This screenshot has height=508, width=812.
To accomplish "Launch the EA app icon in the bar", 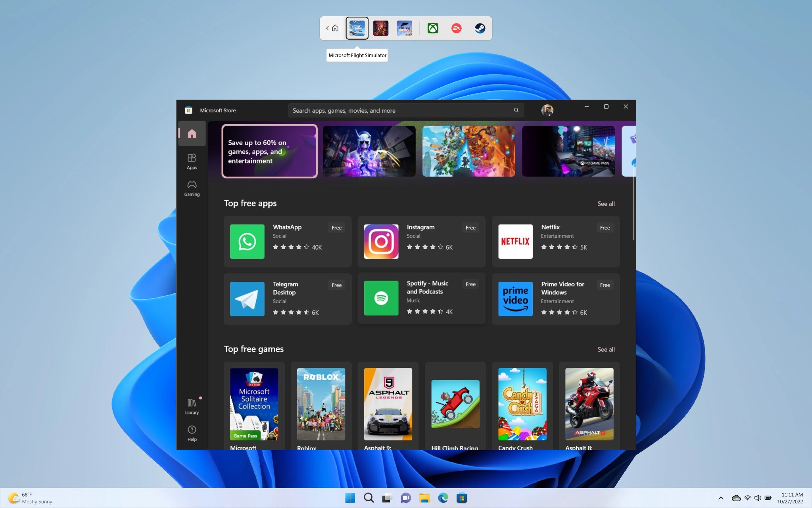I will point(456,28).
